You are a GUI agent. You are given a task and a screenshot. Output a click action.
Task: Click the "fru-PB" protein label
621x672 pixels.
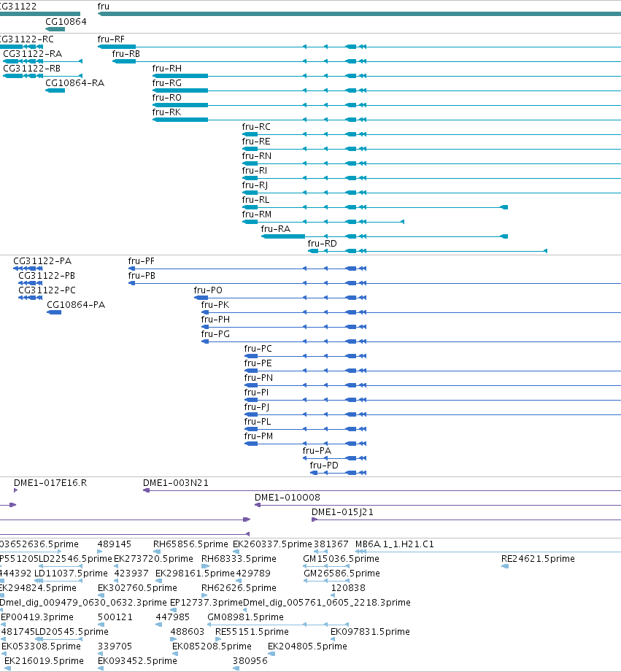[142, 276]
